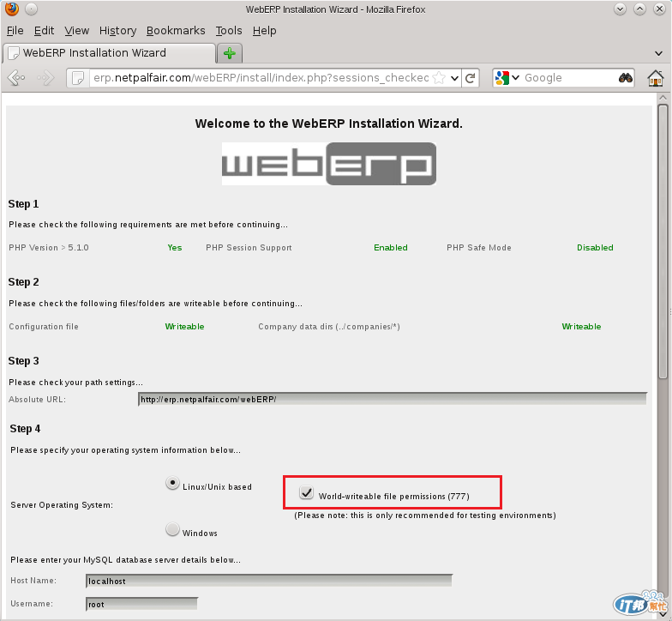Go forward with the forward arrow button
The image size is (672, 621).
tap(45, 77)
